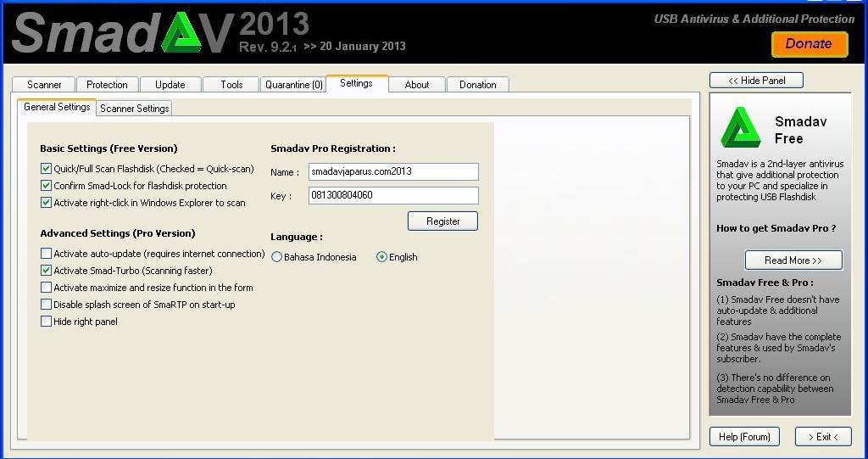Open the About tab
This screenshot has height=459, width=868.
pos(417,84)
